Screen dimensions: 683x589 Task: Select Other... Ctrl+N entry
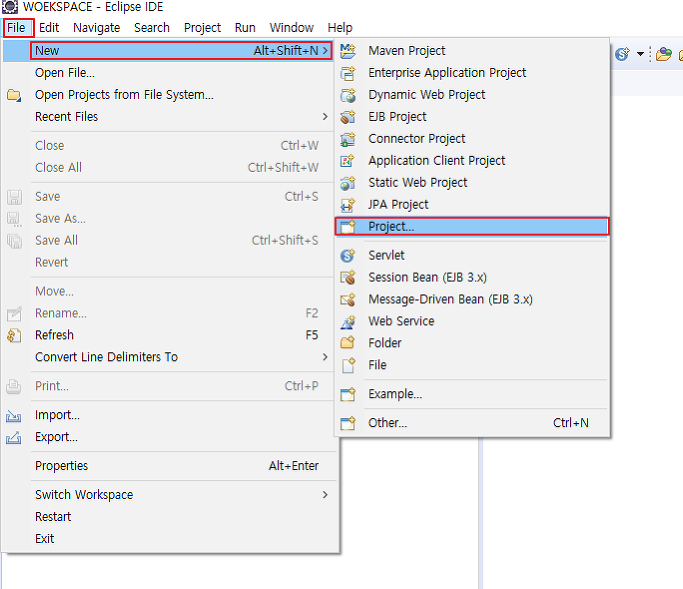[472, 423]
